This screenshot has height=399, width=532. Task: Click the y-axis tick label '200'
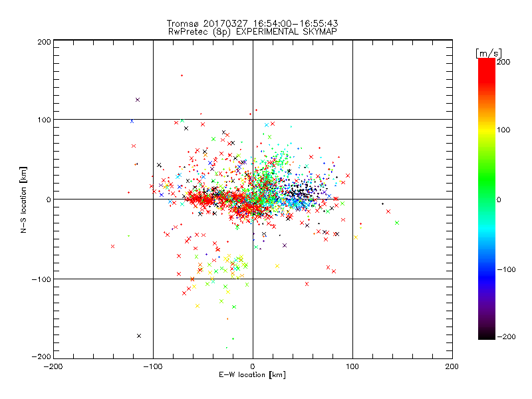pos(44,42)
